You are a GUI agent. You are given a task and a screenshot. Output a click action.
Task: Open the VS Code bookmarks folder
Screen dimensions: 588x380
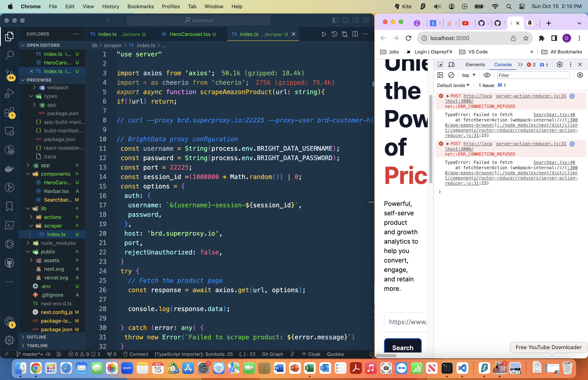point(473,52)
